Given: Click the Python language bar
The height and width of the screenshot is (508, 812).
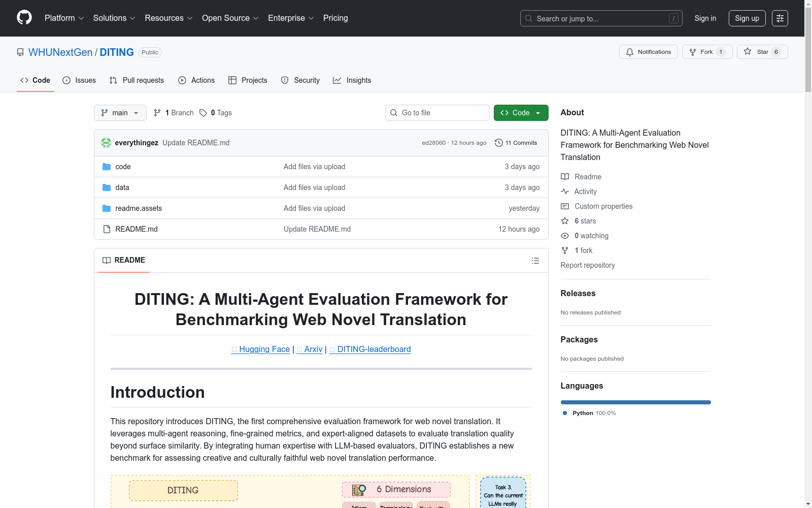Looking at the screenshot, I should click(x=635, y=402).
